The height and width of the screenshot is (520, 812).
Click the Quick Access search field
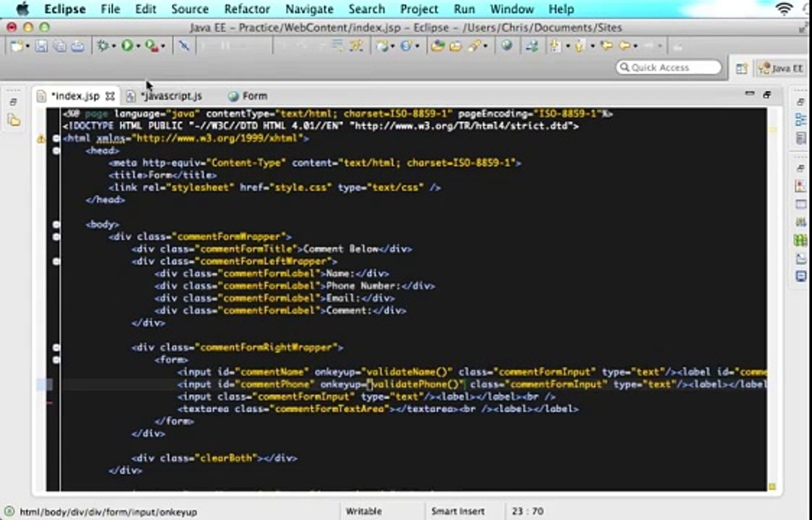pos(669,67)
